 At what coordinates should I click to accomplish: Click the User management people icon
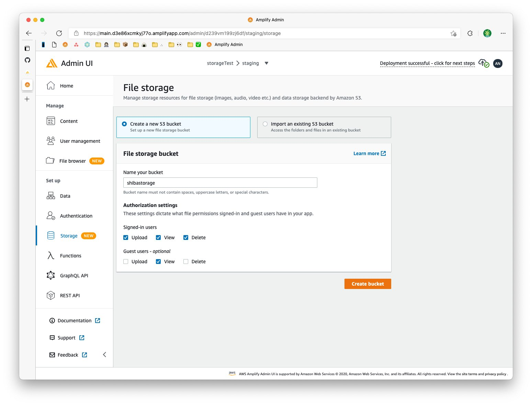tap(51, 141)
